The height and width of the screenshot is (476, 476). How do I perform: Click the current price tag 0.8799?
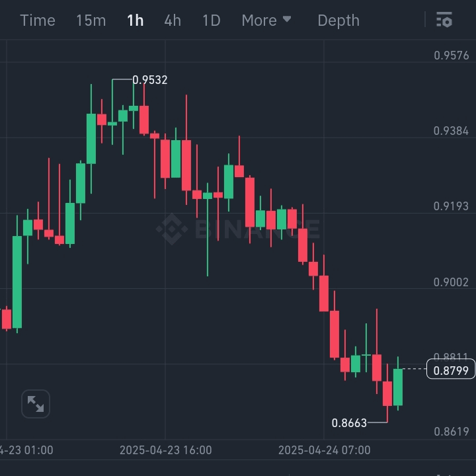tap(451, 370)
